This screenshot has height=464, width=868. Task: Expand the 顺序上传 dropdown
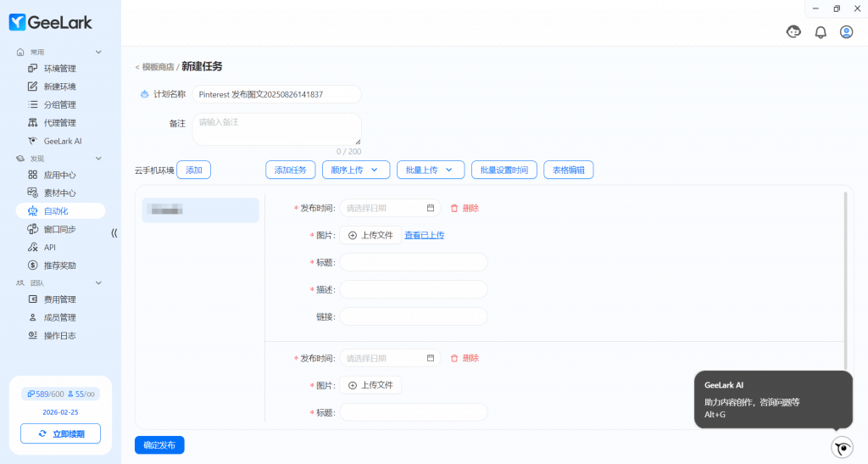[x=355, y=170]
